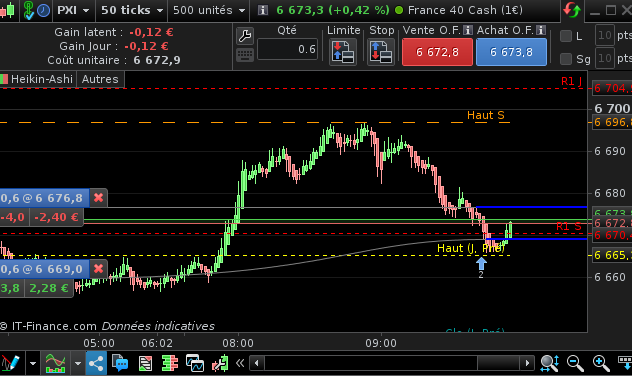Select the Autres tab
Screen dimensions: 632x376
coord(100,79)
